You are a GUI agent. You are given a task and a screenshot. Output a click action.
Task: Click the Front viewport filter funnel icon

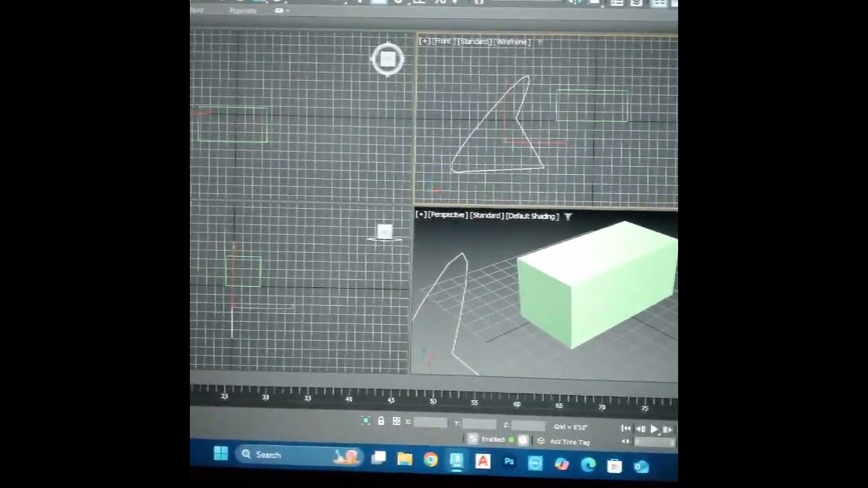pos(540,43)
